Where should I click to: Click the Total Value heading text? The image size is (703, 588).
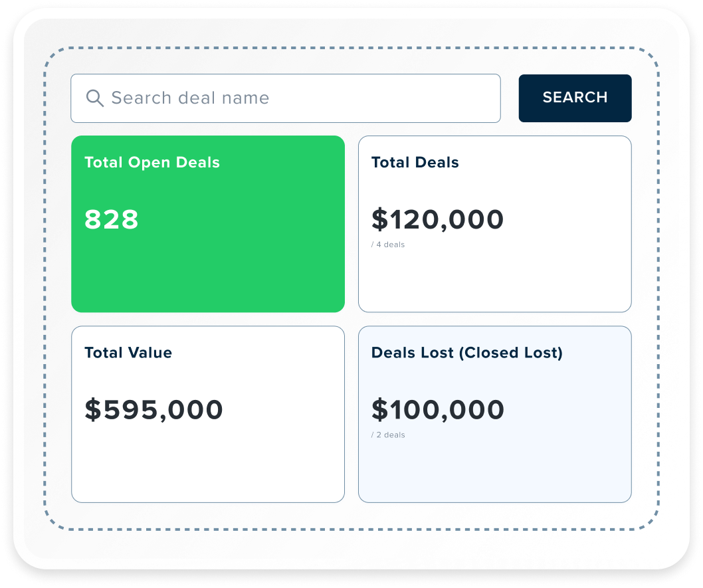tap(127, 353)
